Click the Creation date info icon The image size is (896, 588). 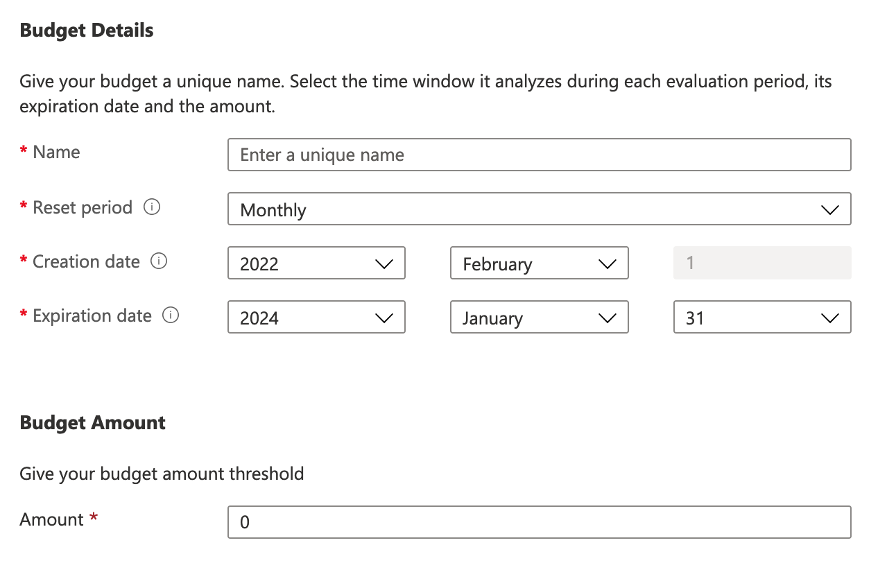coord(159,261)
